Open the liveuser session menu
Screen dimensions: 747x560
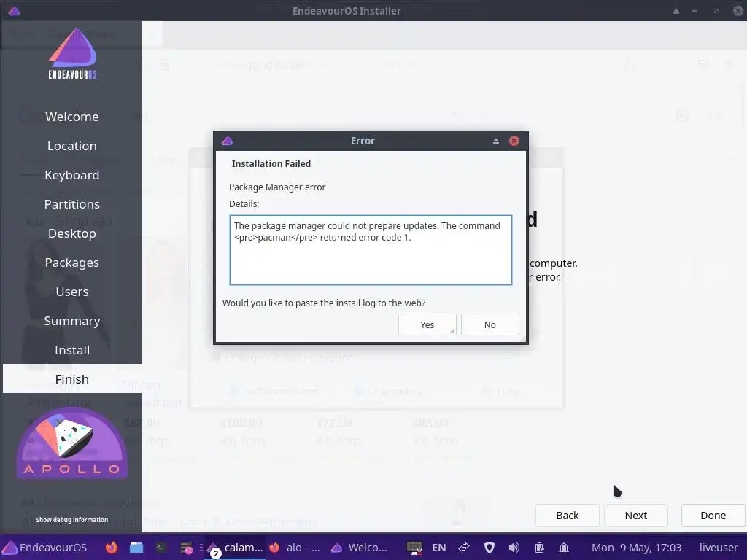719,548
